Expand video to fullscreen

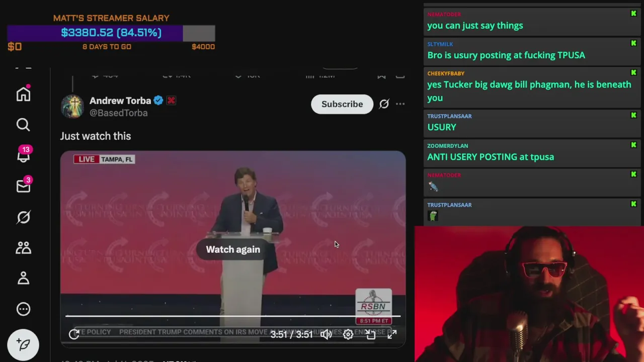tap(392, 334)
